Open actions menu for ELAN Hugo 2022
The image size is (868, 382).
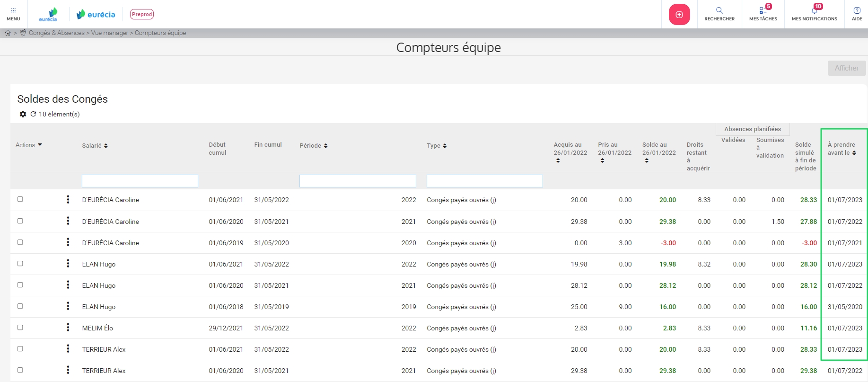(x=68, y=263)
